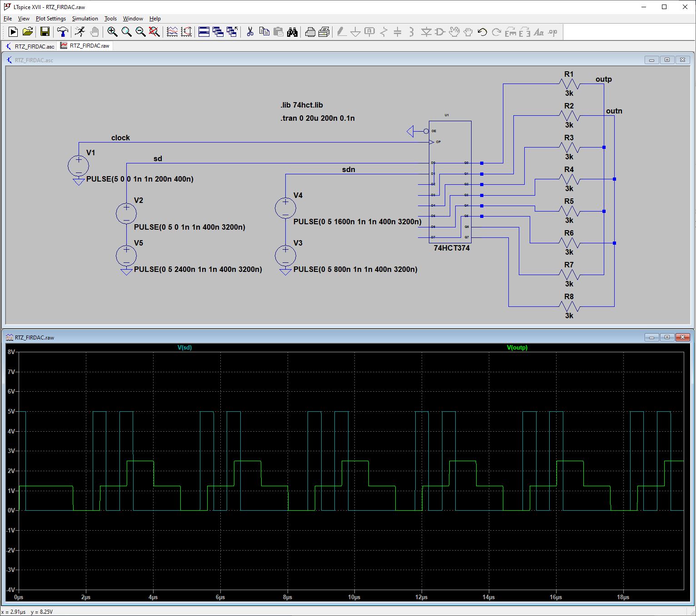Click the clock net label
Image resolution: width=696 pixels, height=616 pixels.
click(120, 138)
